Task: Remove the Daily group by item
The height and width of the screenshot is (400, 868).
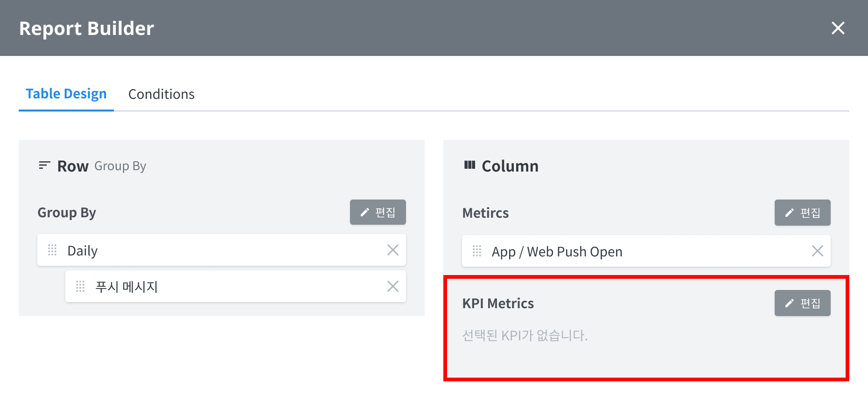Action: 393,250
